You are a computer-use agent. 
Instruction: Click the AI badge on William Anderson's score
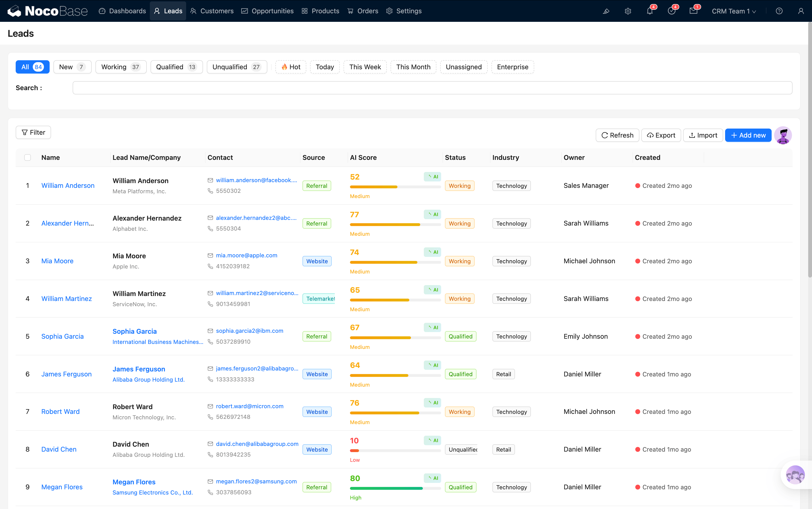433,176
